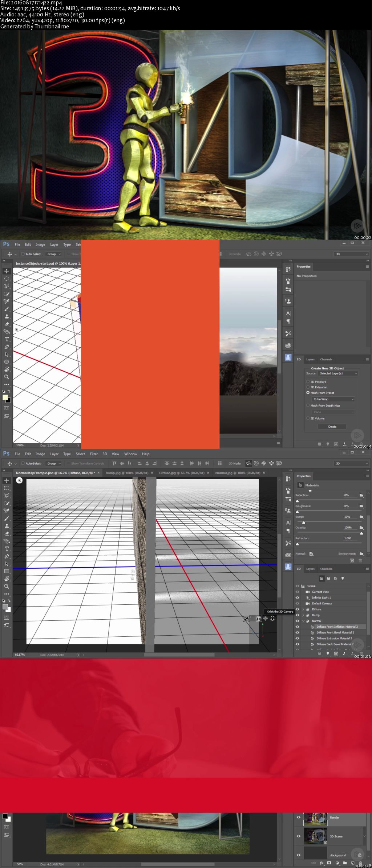Hide the Render layer in bottom frame
The height and width of the screenshot is (868, 372).
pos(299,817)
